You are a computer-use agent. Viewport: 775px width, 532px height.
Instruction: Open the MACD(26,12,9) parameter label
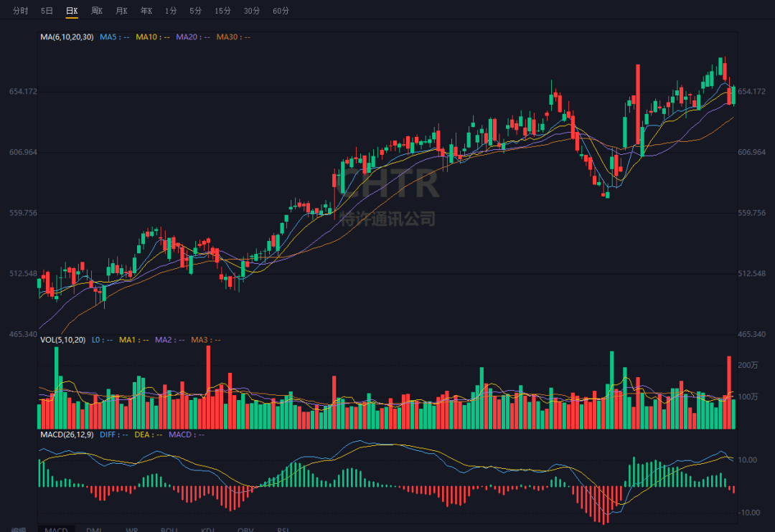[x=67, y=434]
